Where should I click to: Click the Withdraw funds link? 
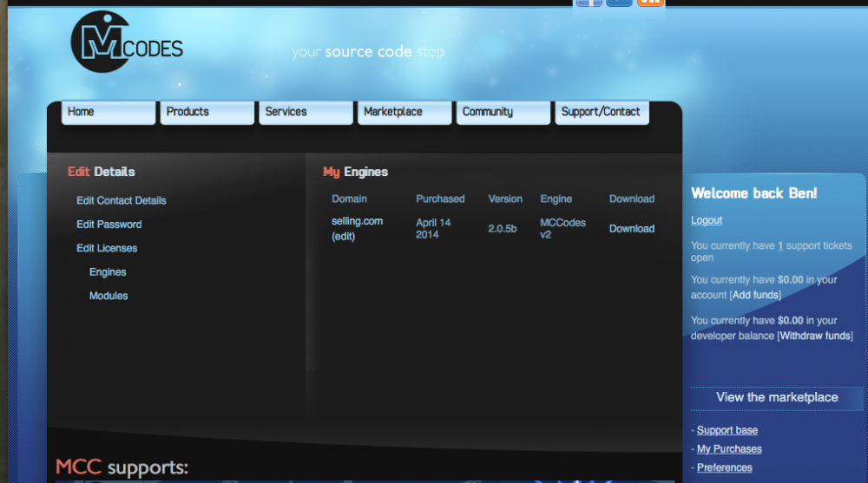pyautogui.click(x=815, y=336)
